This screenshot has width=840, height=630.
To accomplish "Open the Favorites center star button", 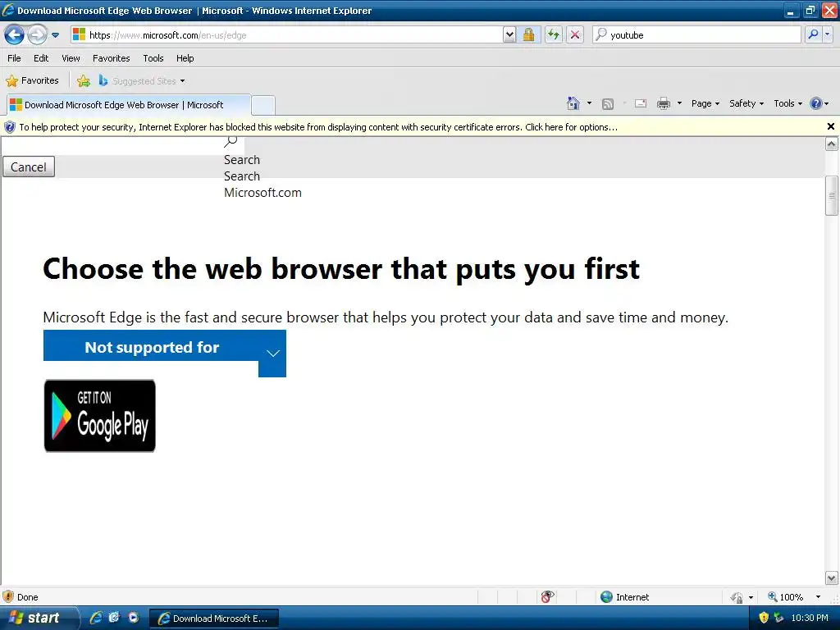I will click(32, 81).
